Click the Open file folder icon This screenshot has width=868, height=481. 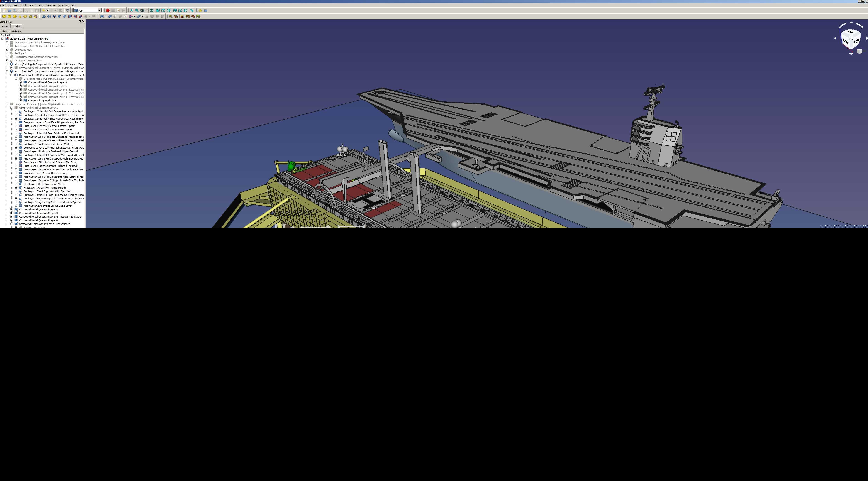pyautogui.click(x=10, y=10)
